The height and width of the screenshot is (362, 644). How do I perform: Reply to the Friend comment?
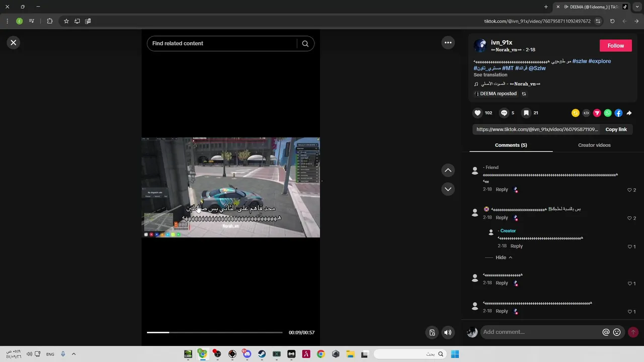click(502, 190)
